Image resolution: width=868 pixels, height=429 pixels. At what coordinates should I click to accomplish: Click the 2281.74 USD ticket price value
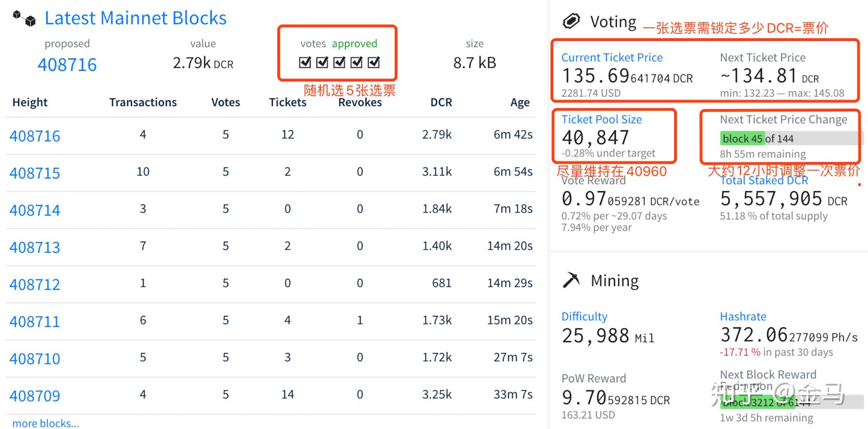(591, 93)
